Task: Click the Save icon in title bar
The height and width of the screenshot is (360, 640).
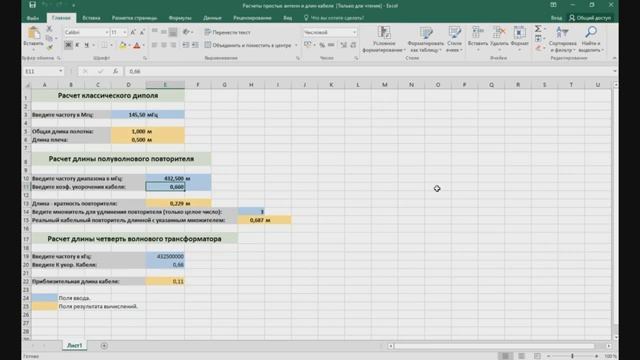Action: point(33,5)
